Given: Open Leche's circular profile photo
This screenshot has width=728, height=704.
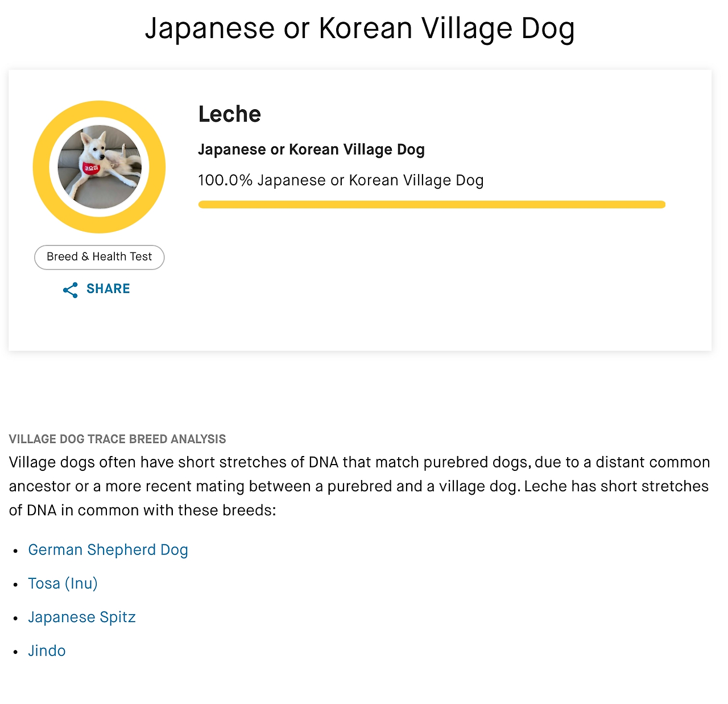Looking at the screenshot, I should 100,167.
